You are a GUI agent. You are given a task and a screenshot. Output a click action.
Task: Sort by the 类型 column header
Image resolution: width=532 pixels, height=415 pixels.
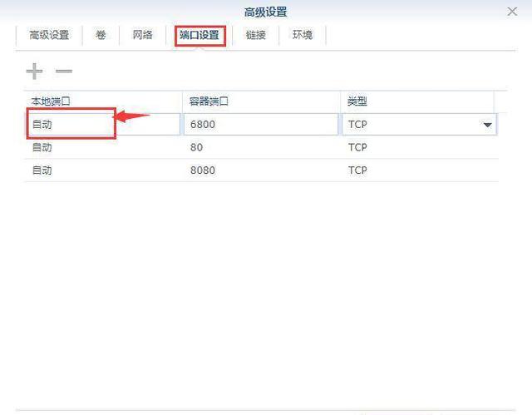pyautogui.click(x=417, y=101)
